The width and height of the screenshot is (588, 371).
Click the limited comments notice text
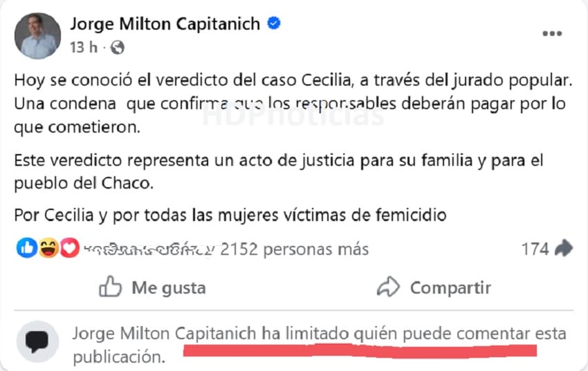[318, 345]
